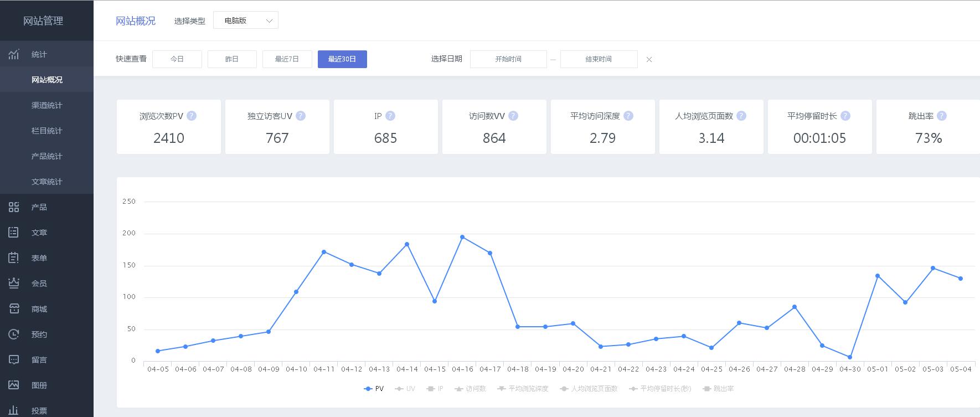Screen dimensions: 980x417
Task: Click the VV value 864
Action: (494, 138)
